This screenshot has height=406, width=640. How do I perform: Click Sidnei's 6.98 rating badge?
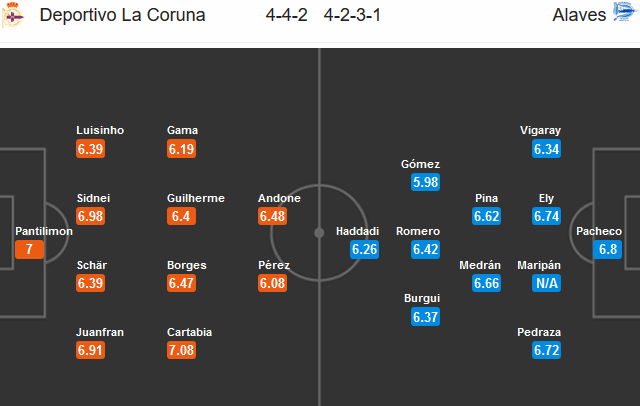tap(90, 216)
